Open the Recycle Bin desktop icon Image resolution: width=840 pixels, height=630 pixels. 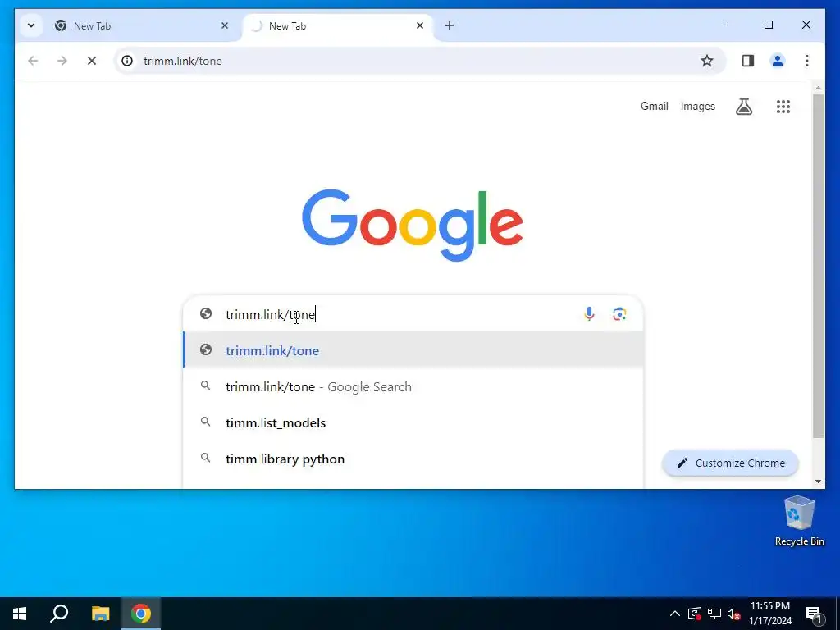coord(799,521)
